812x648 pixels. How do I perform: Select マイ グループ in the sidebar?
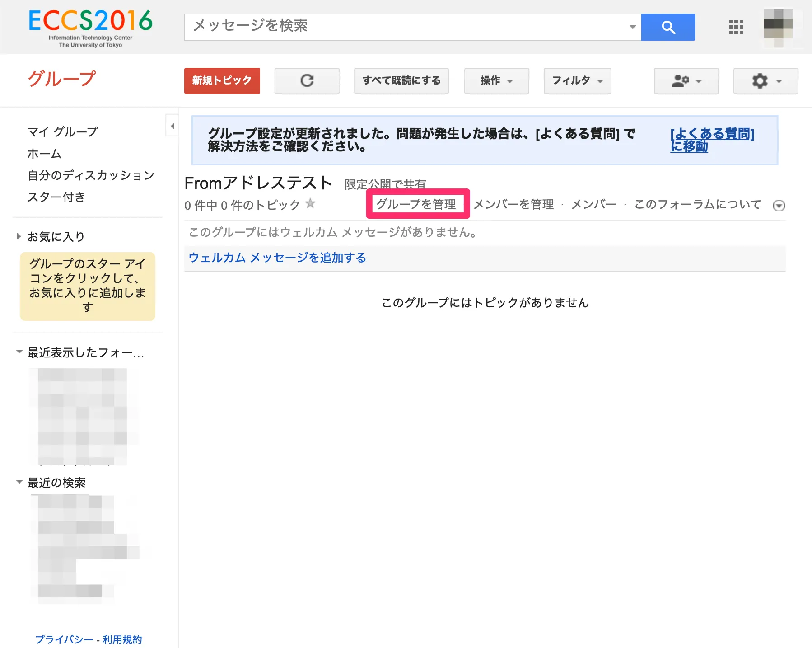pyautogui.click(x=63, y=131)
